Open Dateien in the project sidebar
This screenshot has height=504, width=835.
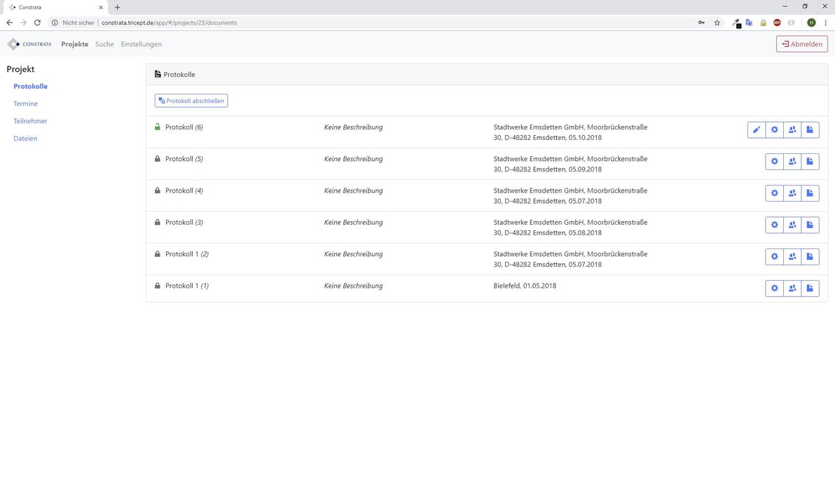coord(25,139)
